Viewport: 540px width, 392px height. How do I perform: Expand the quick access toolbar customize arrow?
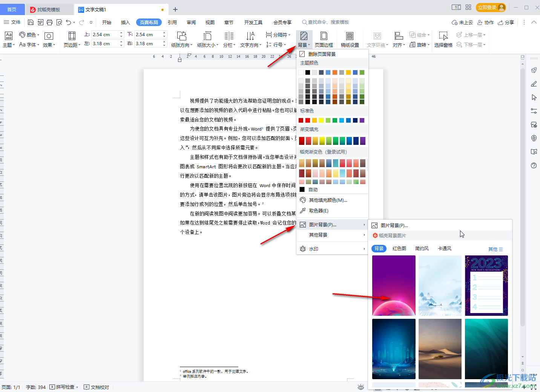(91, 22)
